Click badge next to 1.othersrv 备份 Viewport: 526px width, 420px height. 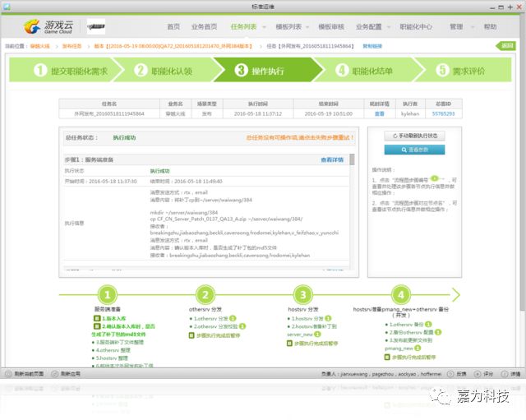[428, 325]
